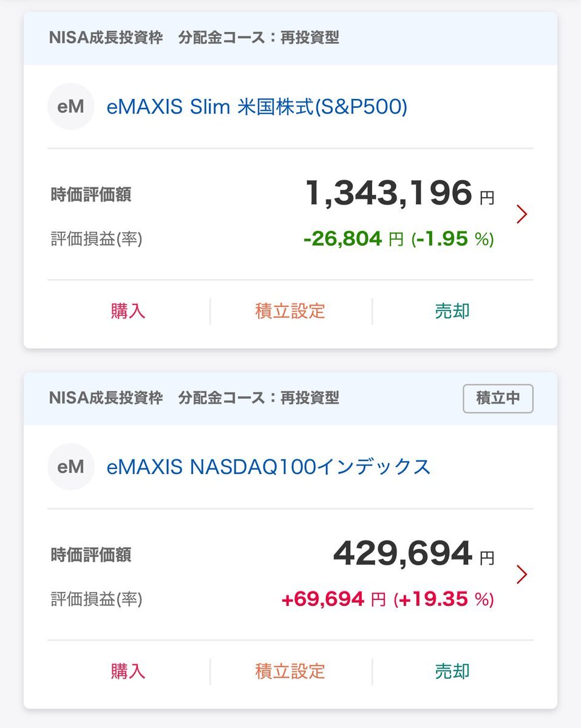
Task: Tap 購入 for the S&P500 fund
Action: 128,311
